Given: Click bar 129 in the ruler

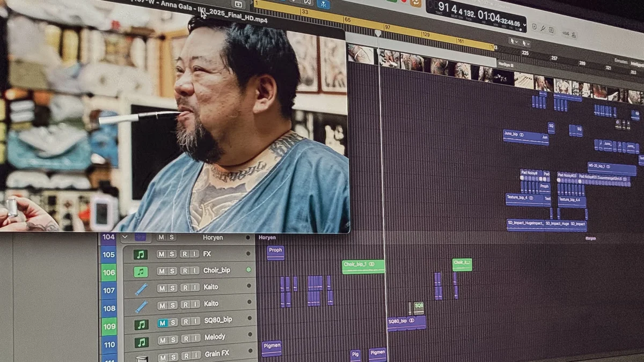Looking at the screenshot, I should pos(426,34).
